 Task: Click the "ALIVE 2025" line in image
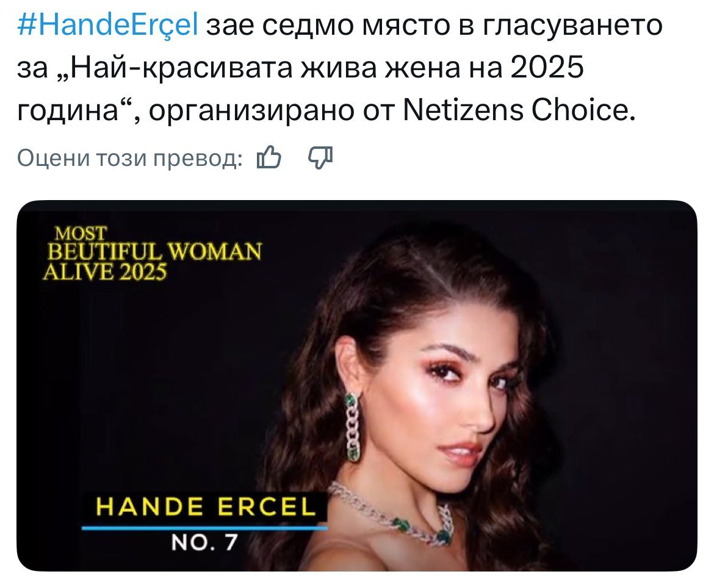pos(105,272)
